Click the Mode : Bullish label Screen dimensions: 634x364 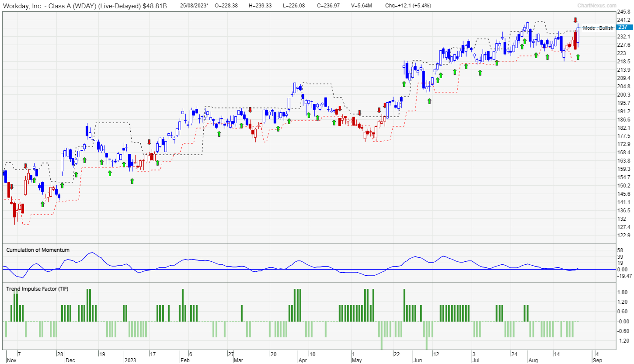pyautogui.click(x=598, y=28)
